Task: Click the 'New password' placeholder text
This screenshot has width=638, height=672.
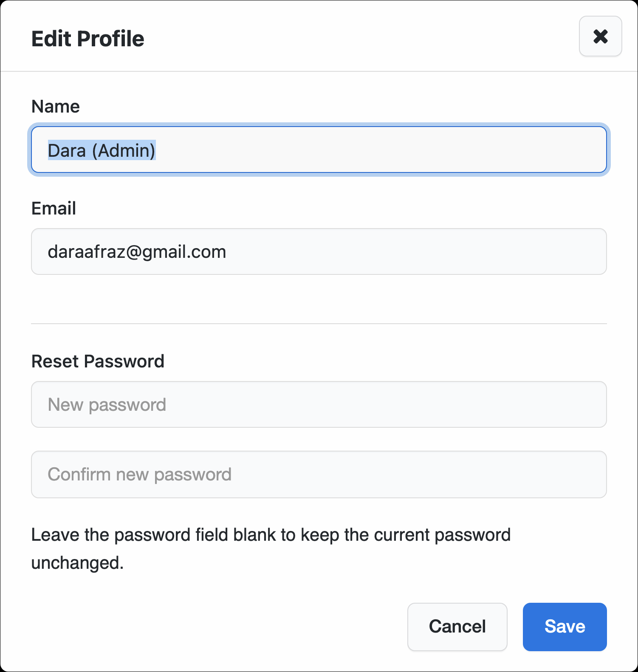Action: click(x=107, y=405)
